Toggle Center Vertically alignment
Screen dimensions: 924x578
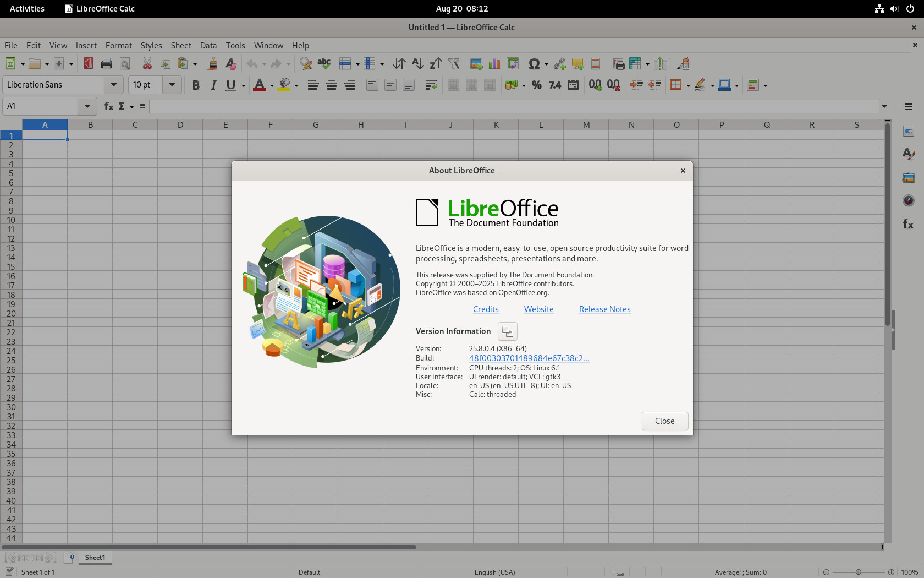[391, 85]
